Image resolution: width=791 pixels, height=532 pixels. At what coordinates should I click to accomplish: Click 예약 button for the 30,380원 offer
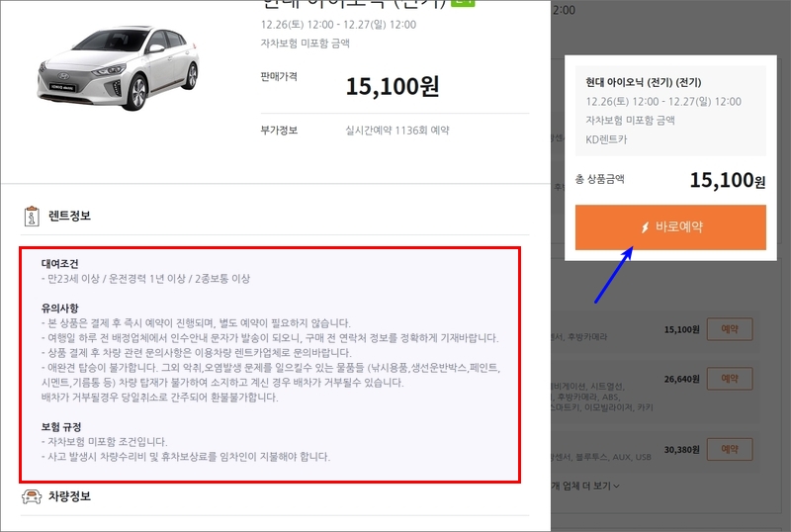tap(730, 449)
